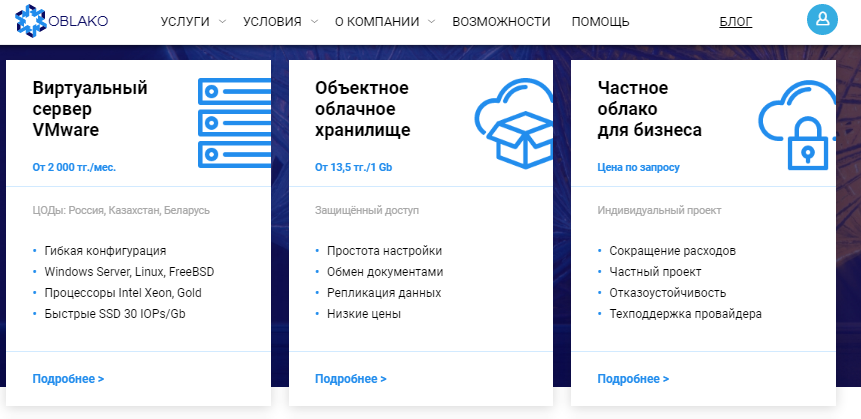Click the Низкие цены list item
Image resolution: width=861 pixels, height=419 pixels.
tap(364, 314)
